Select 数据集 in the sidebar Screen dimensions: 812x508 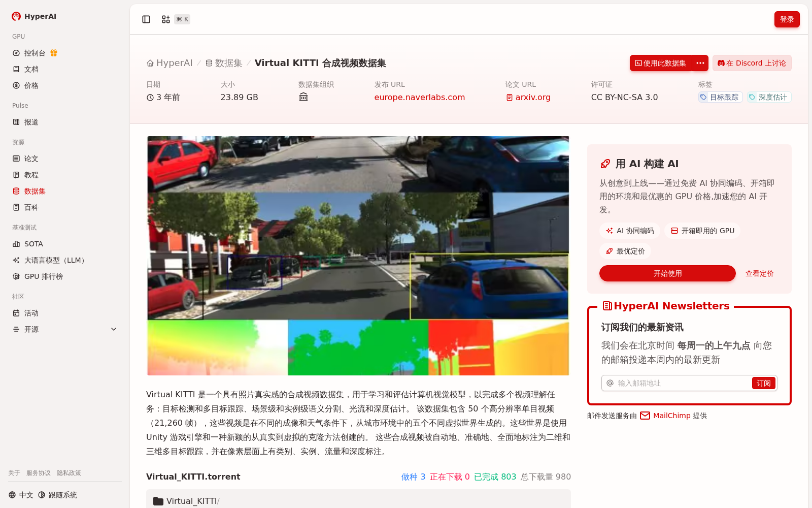pyautogui.click(x=64, y=191)
